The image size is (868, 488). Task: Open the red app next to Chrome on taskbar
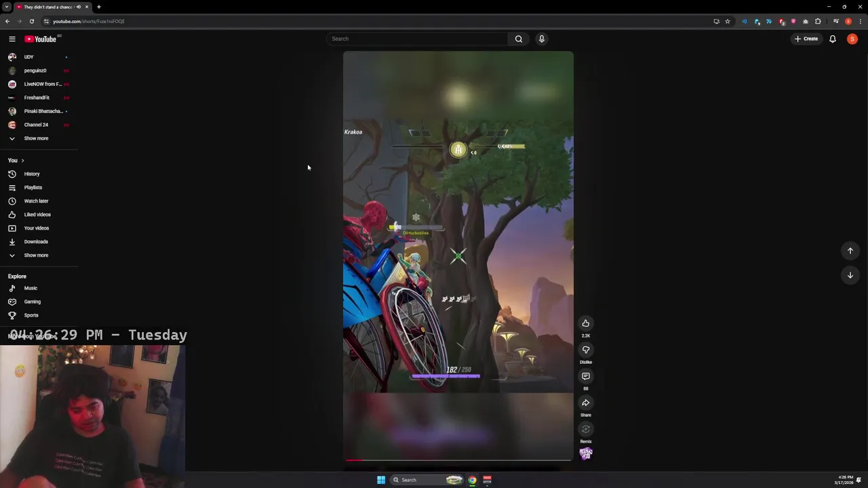click(487, 480)
